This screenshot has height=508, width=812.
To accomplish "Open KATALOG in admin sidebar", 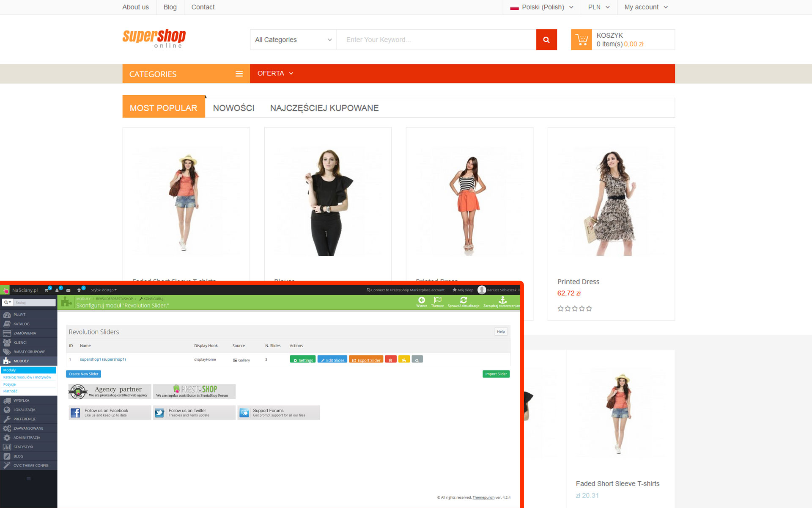I will pyautogui.click(x=28, y=324).
